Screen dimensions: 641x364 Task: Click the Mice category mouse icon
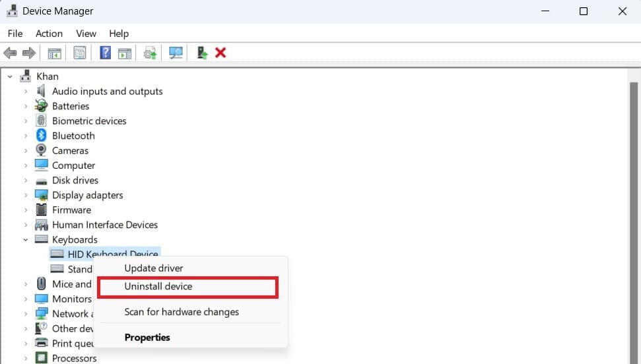pos(42,284)
